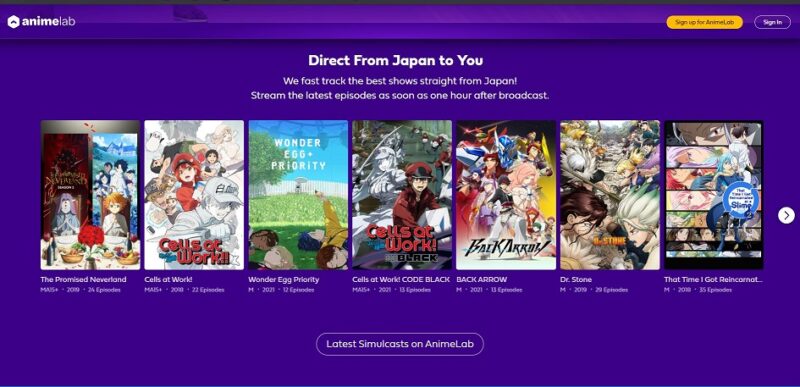The height and width of the screenshot is (387, 800).
Task: Click the BACK ARROW title link
Action: pos(482,279)
